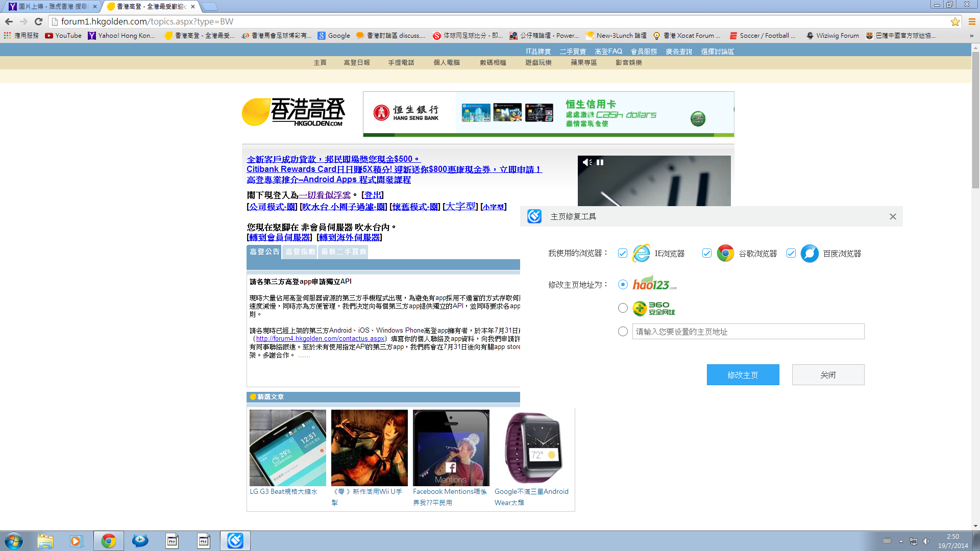Open the Chrome menu icon
Viewport: 980px width, 551px height.
(972, 21)
